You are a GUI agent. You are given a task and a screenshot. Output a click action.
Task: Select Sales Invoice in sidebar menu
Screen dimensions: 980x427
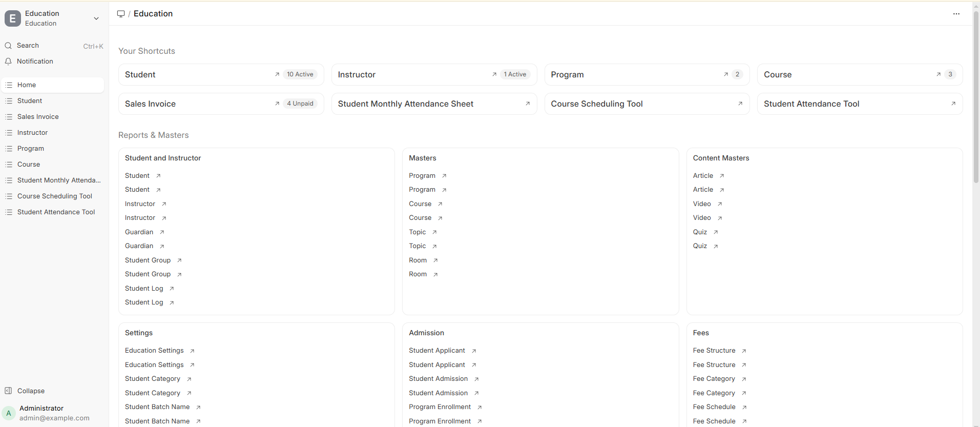[38, 117]
